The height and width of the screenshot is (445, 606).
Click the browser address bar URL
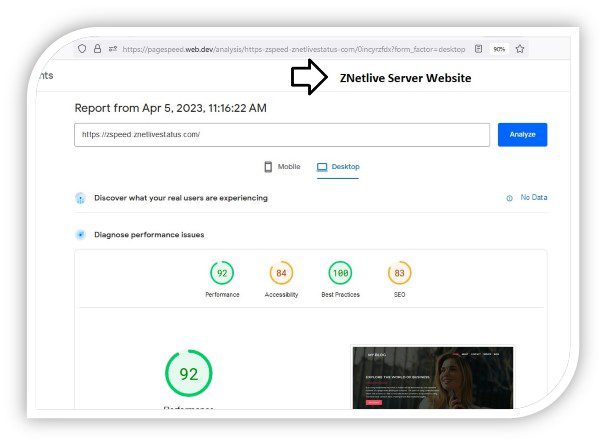pyautogui.click(x=290, y=48)
